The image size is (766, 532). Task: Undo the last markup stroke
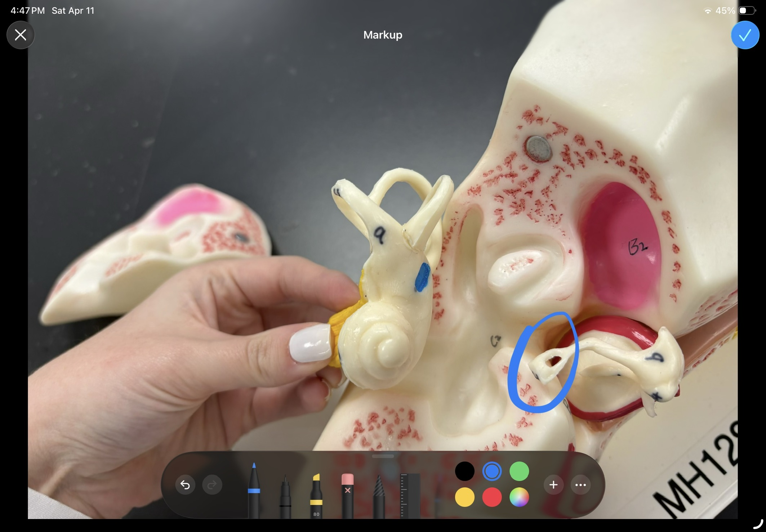(185, 485)
